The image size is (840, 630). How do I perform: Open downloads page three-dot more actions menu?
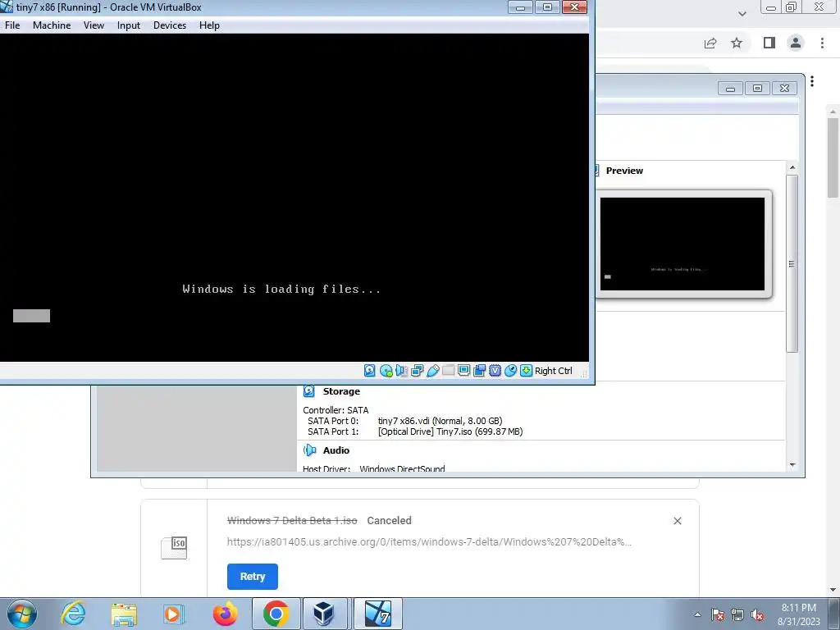812,81
